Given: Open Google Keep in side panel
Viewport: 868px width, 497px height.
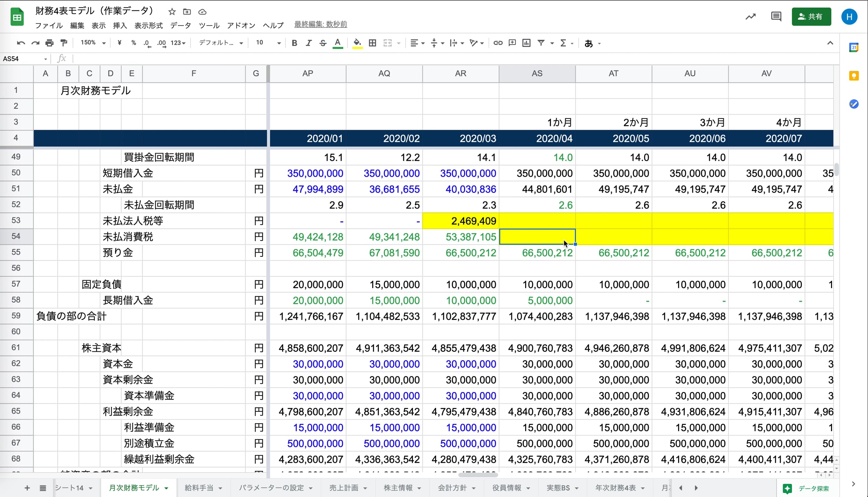Looking at the screenshot, I should (x=853, y=76).
